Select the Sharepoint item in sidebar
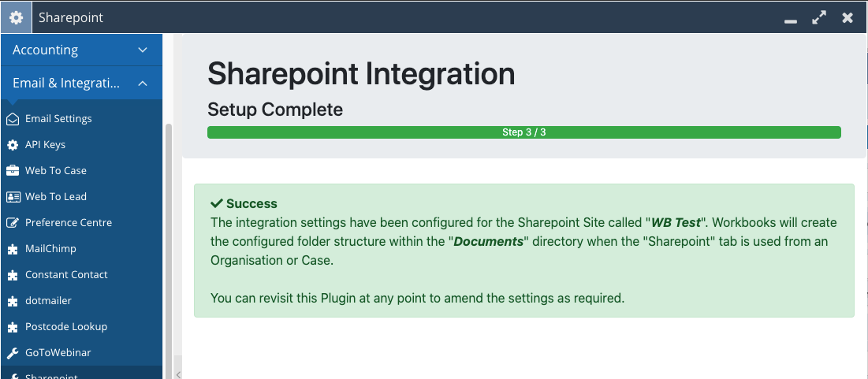Screen dimensions: 868x379 click(81, 374)
